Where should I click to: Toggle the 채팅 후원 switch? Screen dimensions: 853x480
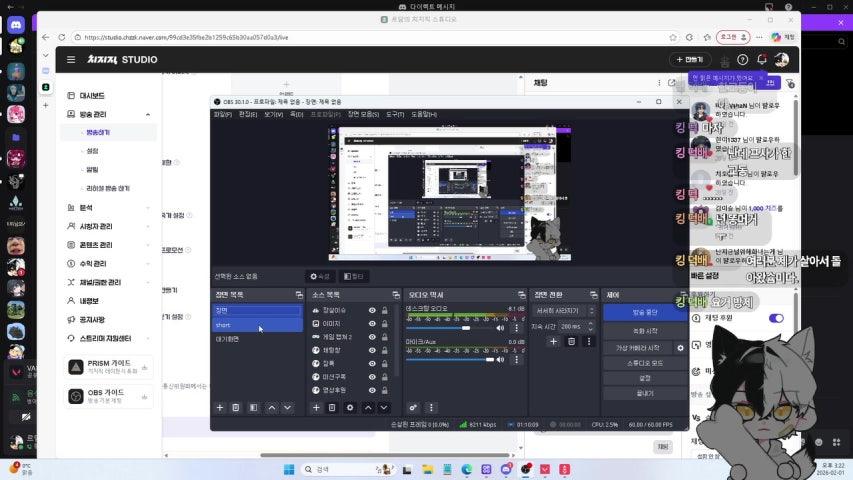776,318
